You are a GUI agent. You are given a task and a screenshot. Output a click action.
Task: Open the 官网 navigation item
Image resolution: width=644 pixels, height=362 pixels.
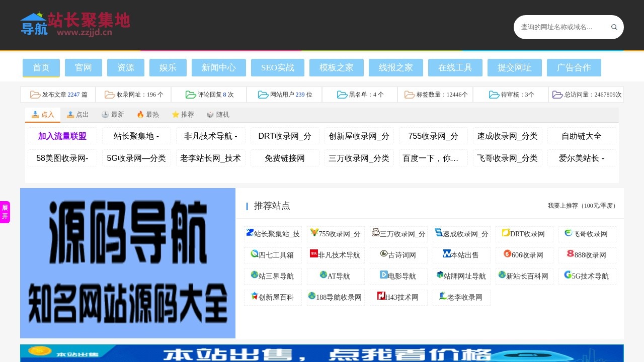[84, 68]
